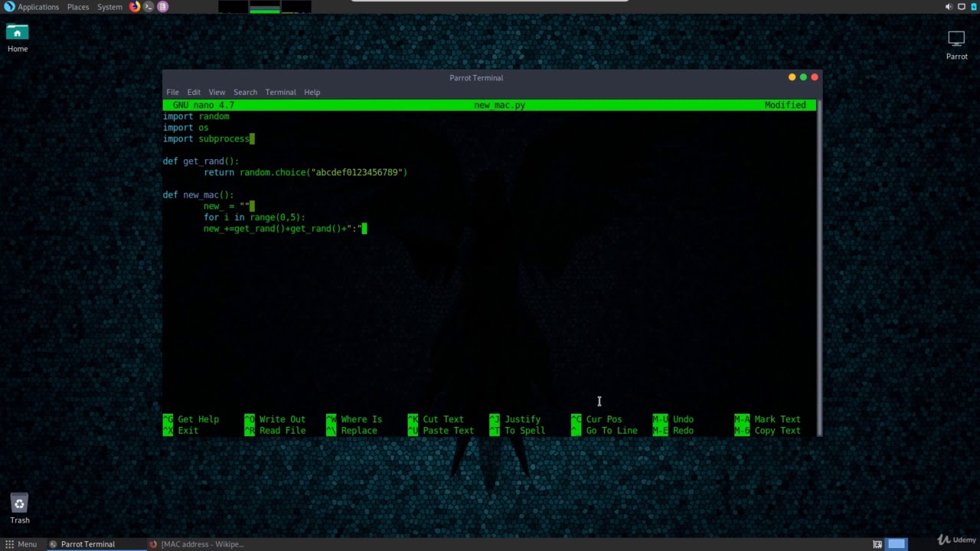Open the purple text editor launcher icon
Viewport: 980px width, 551px height.
pos(162,7)
